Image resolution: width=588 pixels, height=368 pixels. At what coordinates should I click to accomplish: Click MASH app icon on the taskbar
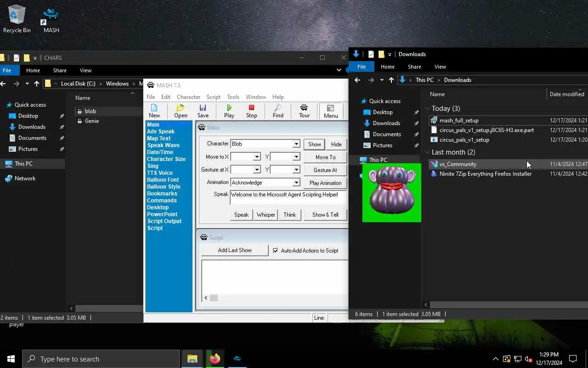(x=237, y=359)
